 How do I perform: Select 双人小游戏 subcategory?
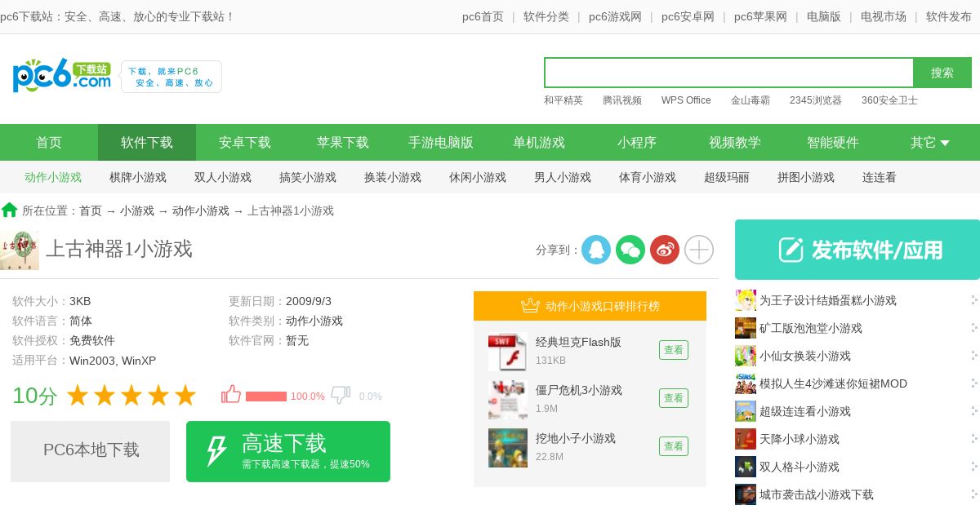pos(223,177)
